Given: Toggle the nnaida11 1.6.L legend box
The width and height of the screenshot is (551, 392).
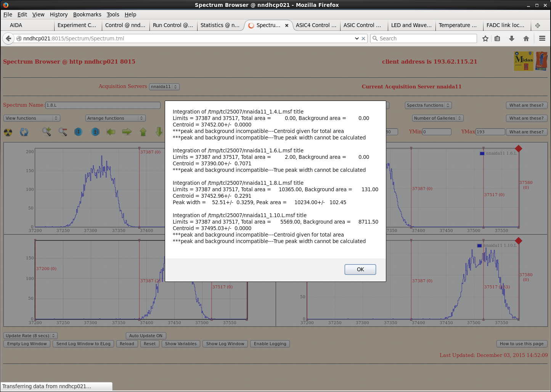Looking at the screenshot, I should tap(482, 154).
